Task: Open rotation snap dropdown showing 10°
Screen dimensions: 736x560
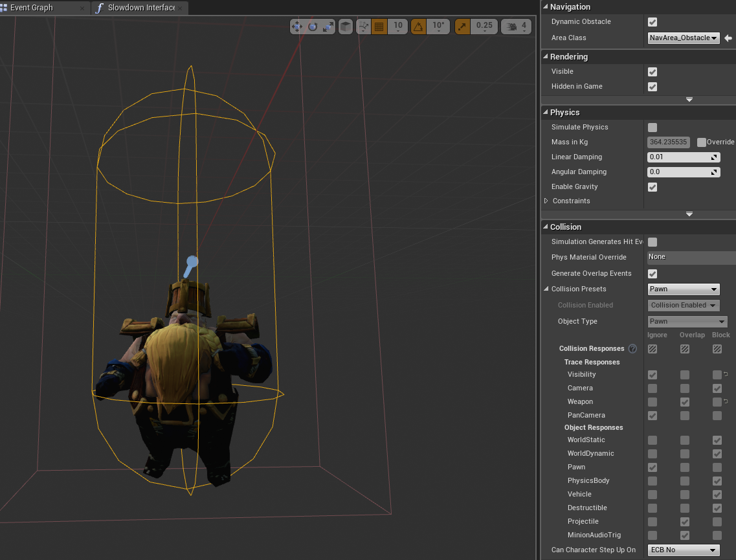Action: pyautogui.click(x=438, y=27)
